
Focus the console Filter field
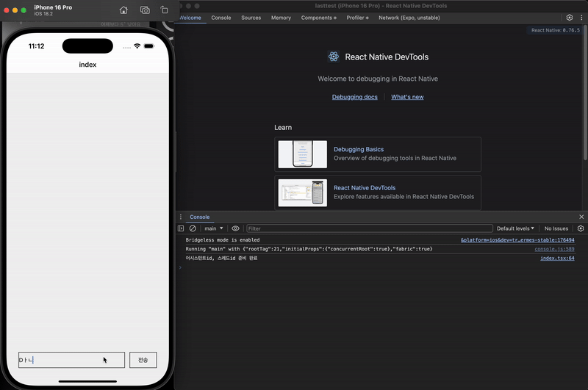tap(370, 228)
